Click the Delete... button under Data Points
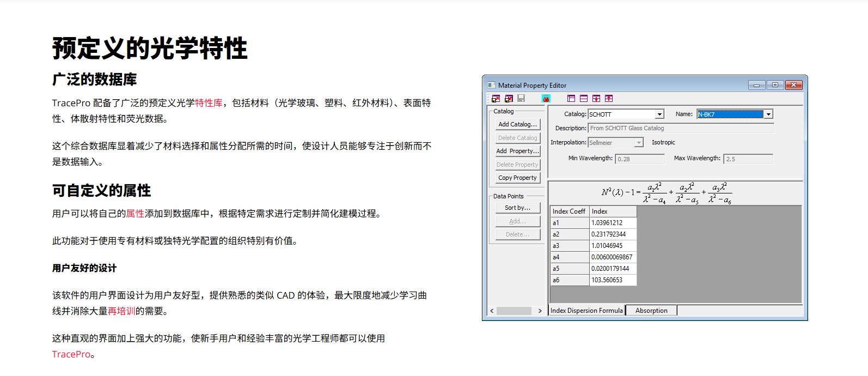The image size is (868, 376). (517, 234)
